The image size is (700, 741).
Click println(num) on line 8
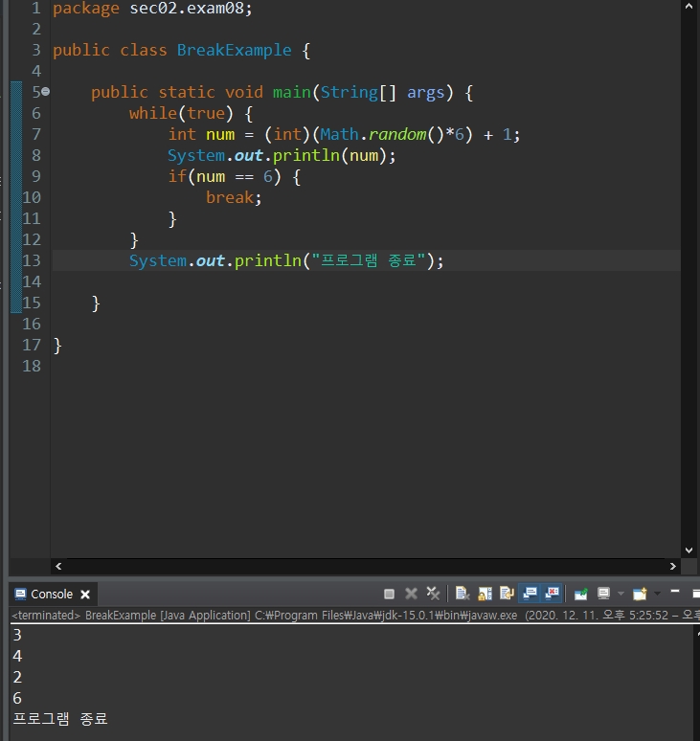click(x=330, y=155)
